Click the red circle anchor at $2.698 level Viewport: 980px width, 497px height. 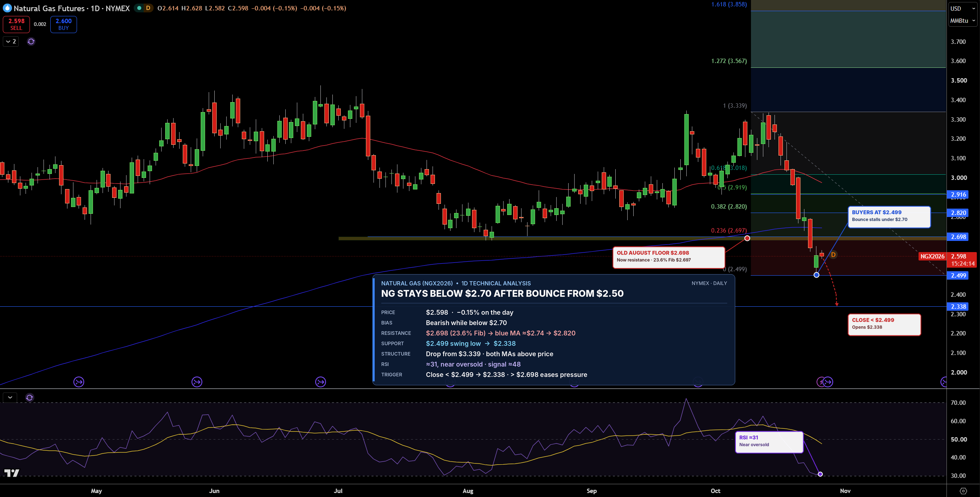point(747,238)
